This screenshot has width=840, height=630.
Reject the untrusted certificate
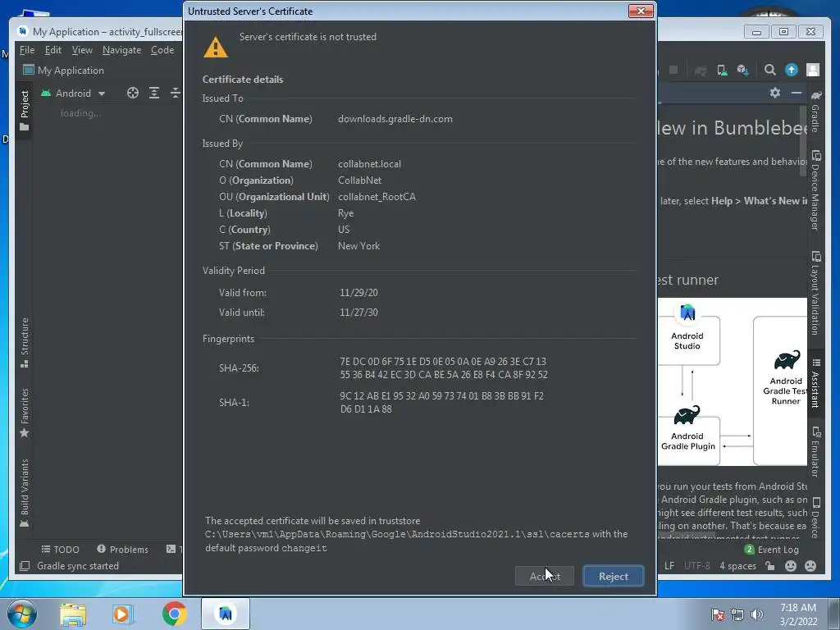click(x=614, y=577)
